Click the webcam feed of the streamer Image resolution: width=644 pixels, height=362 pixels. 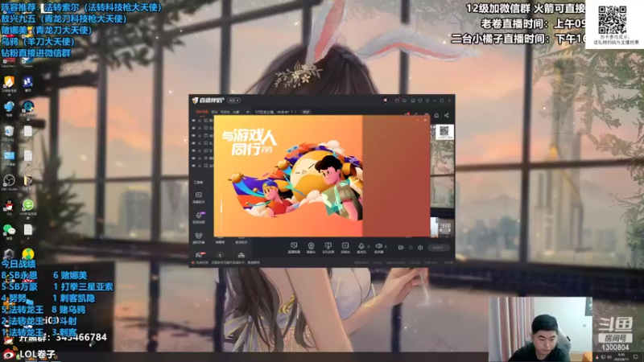(540, 329)
